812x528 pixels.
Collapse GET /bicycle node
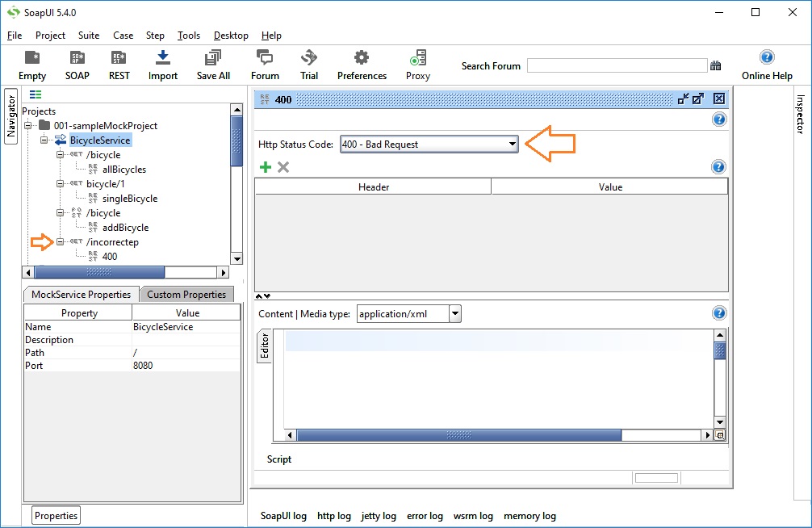pos(60,154)
